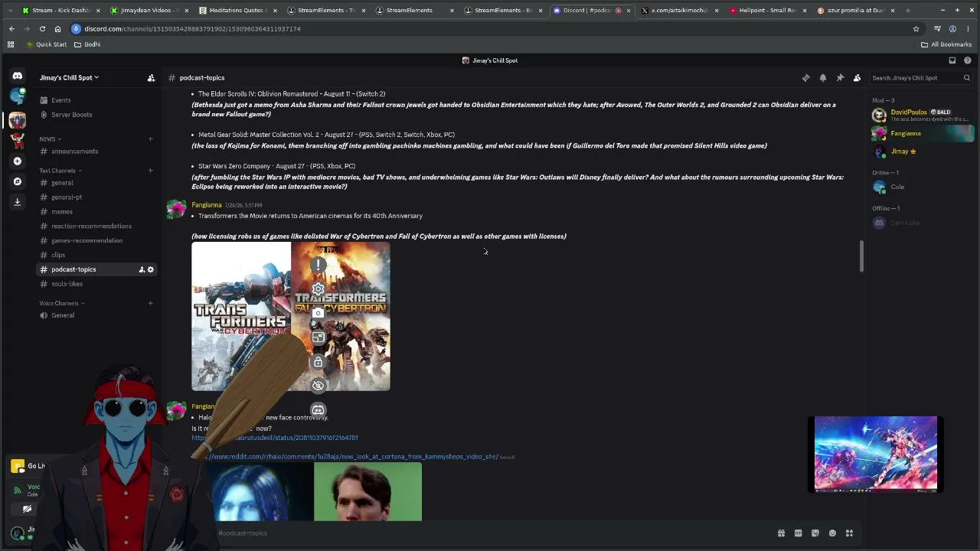Expand Jimay's Chill Spot server menu
Viewport: 980px width, 551px height.
pos(69,78)
